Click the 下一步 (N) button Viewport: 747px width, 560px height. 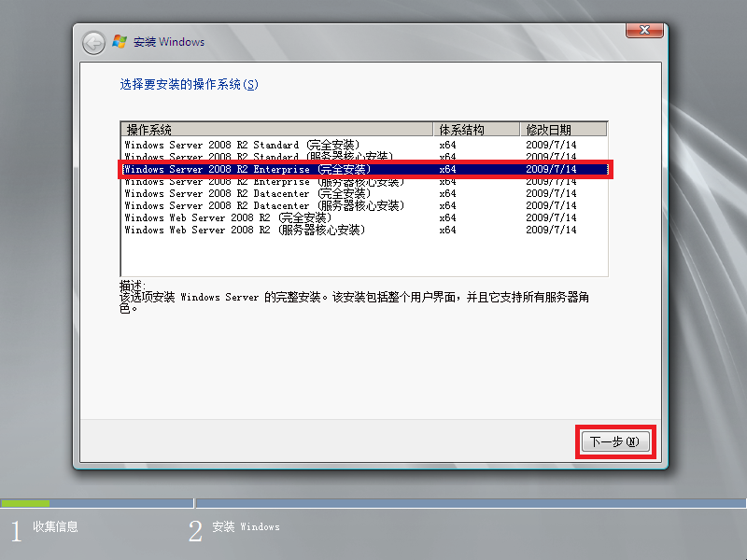tap(615, 441)
